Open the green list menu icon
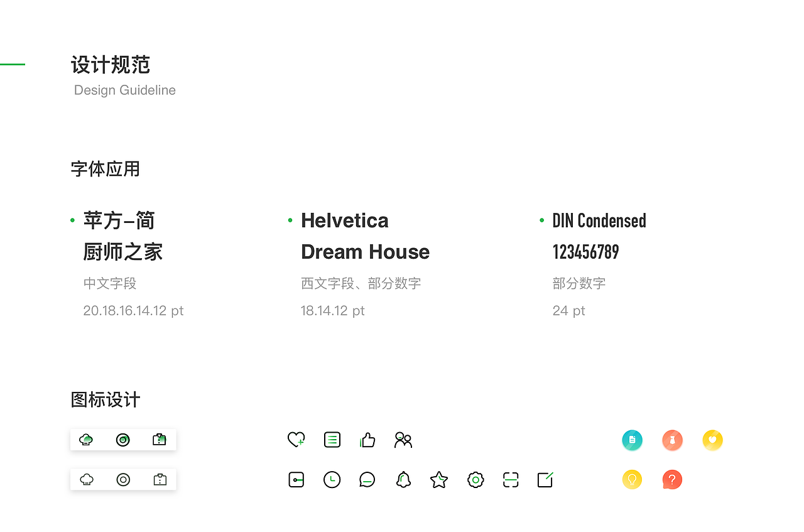The width and height of the screenshot is (804, 532). 332,440
